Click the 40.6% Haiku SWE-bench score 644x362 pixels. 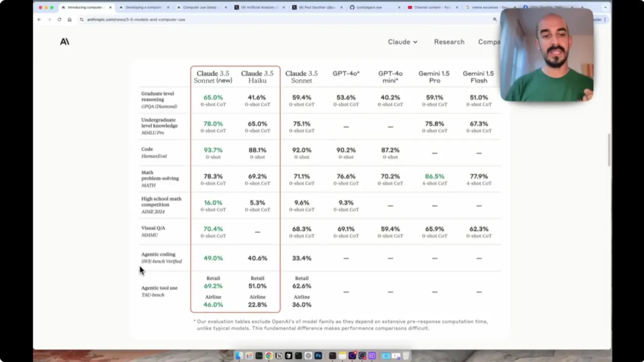pos(257,258)
